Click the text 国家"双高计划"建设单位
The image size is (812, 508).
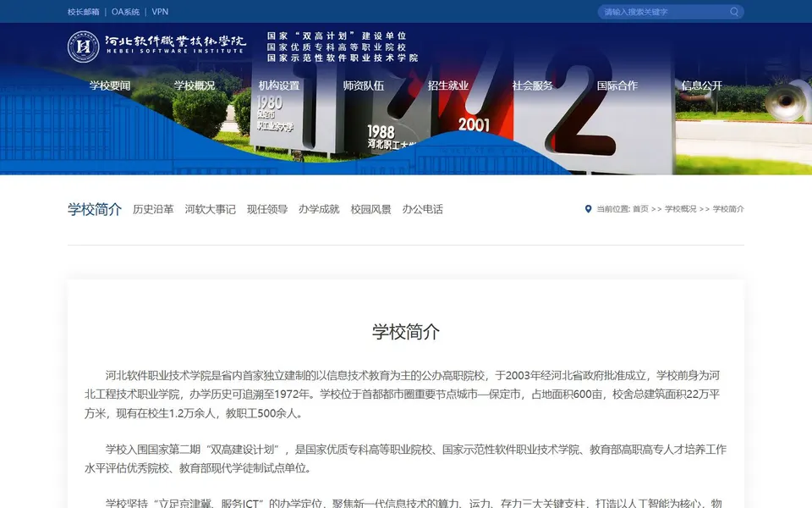pyautogui.click(x=337, y=36)
